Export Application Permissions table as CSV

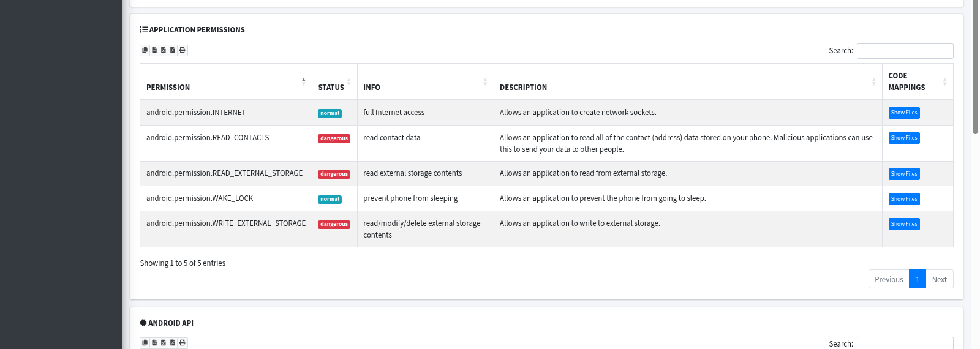(154, 50)
